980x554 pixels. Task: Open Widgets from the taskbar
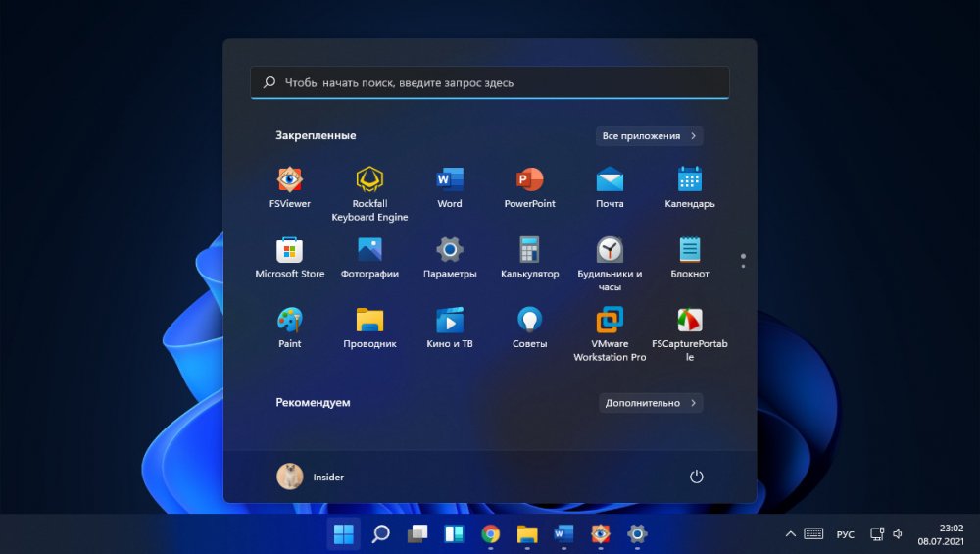pos(454,534)
